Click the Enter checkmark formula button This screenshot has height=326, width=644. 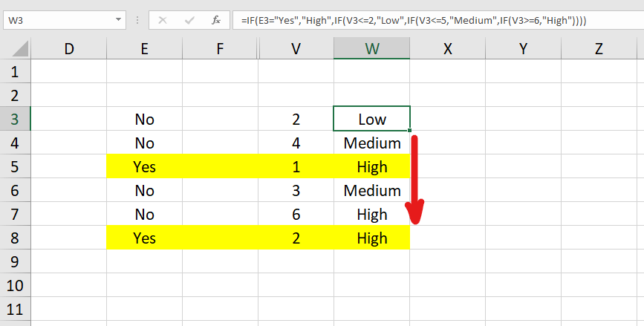(189, 20)
